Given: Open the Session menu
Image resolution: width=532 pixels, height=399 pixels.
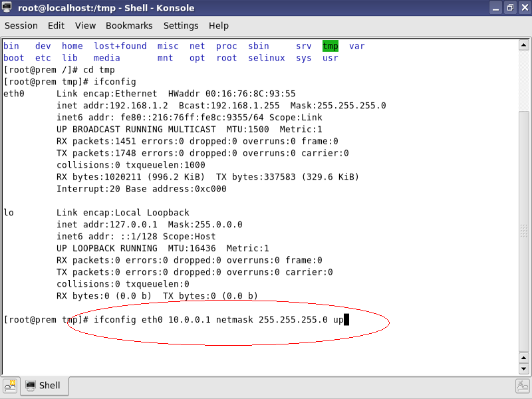Looking at the screenshot, I should 21,26.
